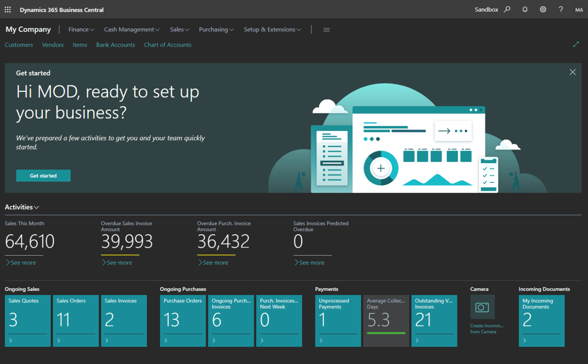Click the help question mark icon

(x=561, y=9)
